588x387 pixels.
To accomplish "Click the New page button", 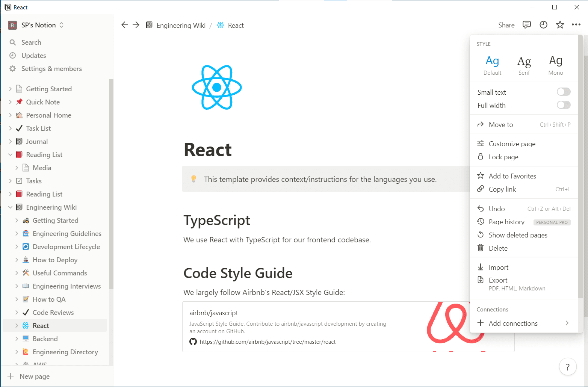I will (56, 376).
